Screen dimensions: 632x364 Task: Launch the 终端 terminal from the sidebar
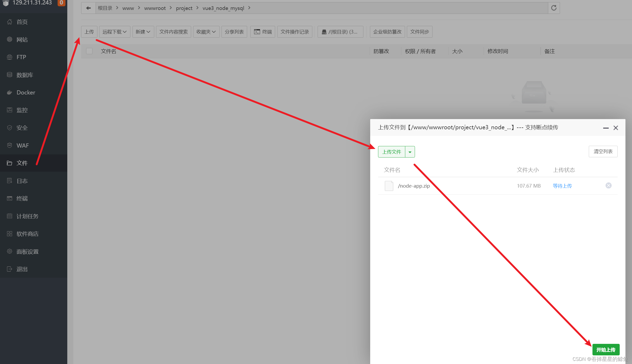pos(22,198)
